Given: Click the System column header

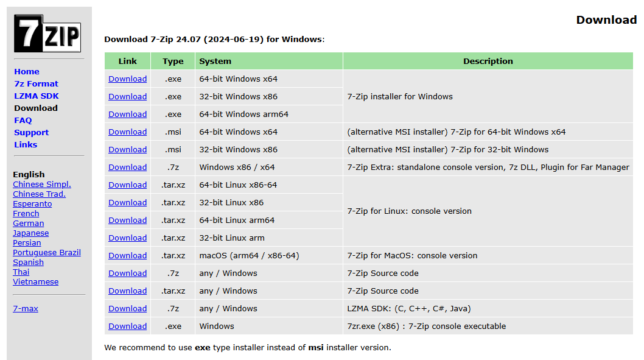Looking at the screenshot, I should [x=269, y=62].
